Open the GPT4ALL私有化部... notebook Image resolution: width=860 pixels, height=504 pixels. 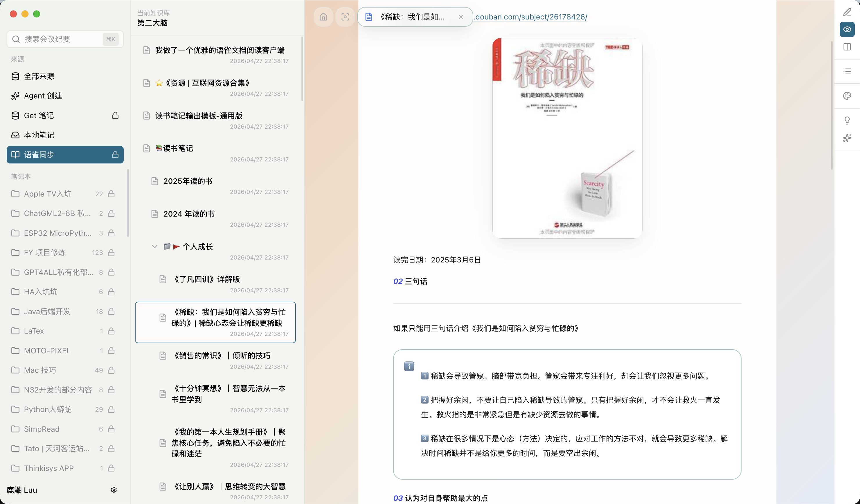pos(63,272)
